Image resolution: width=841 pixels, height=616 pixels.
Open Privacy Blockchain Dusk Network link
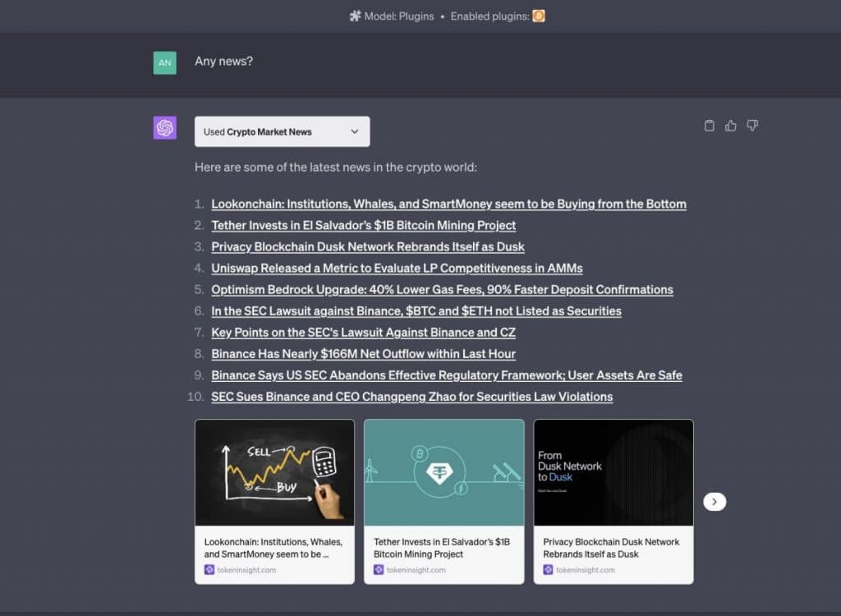pyautogui.click(x=368, y=247)
